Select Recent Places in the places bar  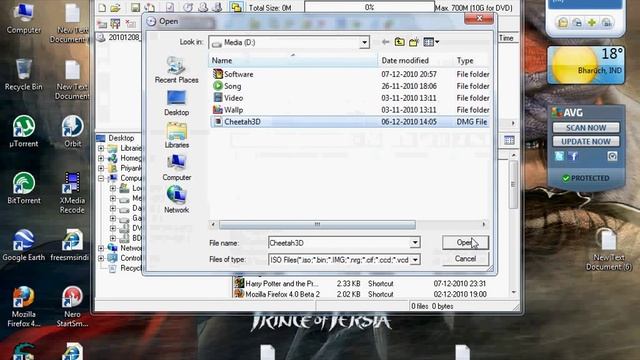[x=176, y=70]
